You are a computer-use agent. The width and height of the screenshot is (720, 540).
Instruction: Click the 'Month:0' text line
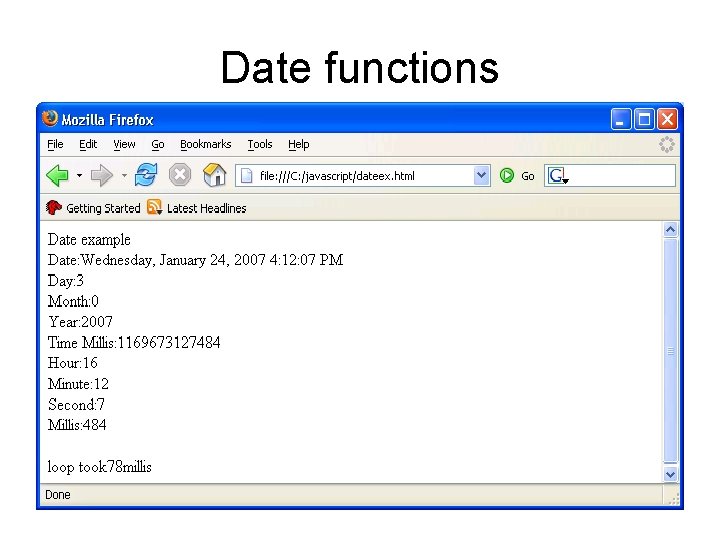tap(73, 301)
